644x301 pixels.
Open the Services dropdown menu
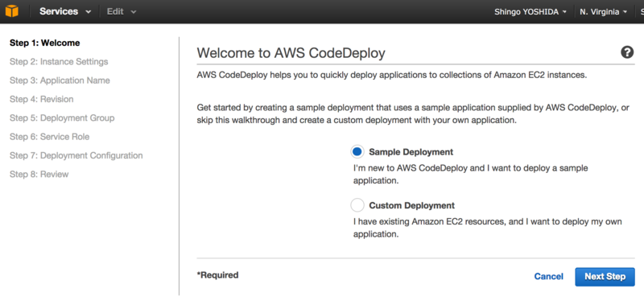(65, 11)
